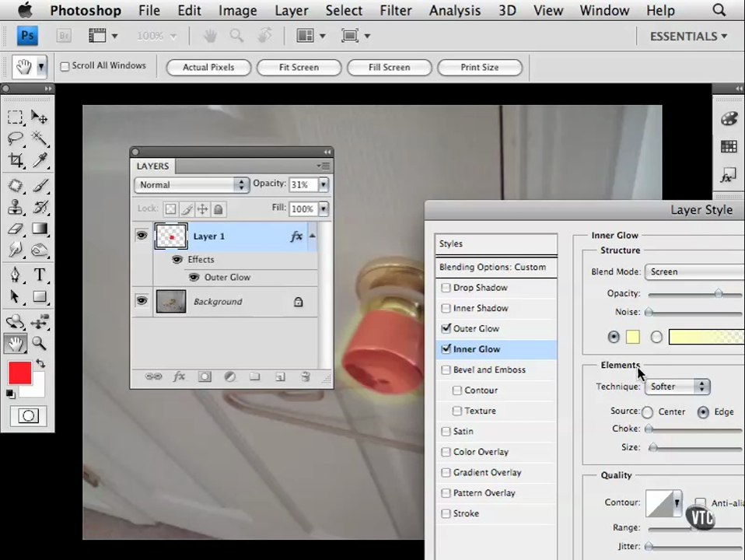745x560 pixels.
Task: Open the Blend Mode Screen dropdown
Action: (694, 272)
